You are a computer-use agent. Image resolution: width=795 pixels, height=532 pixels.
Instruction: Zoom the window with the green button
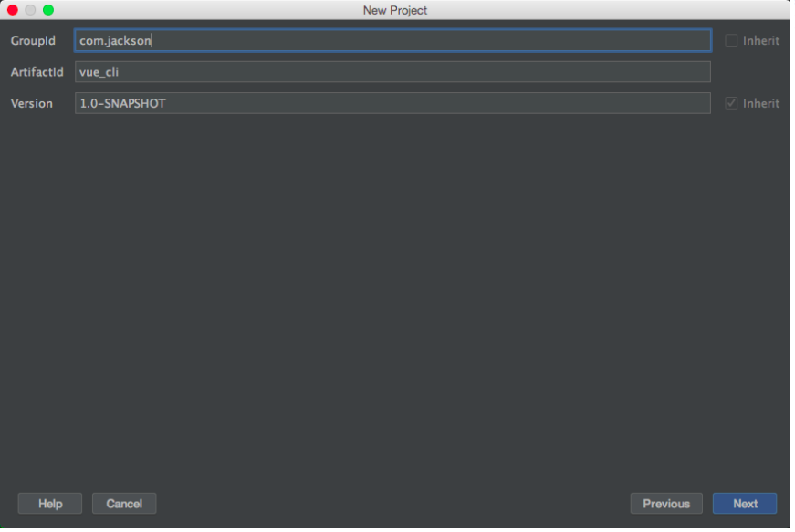[48, 10]
